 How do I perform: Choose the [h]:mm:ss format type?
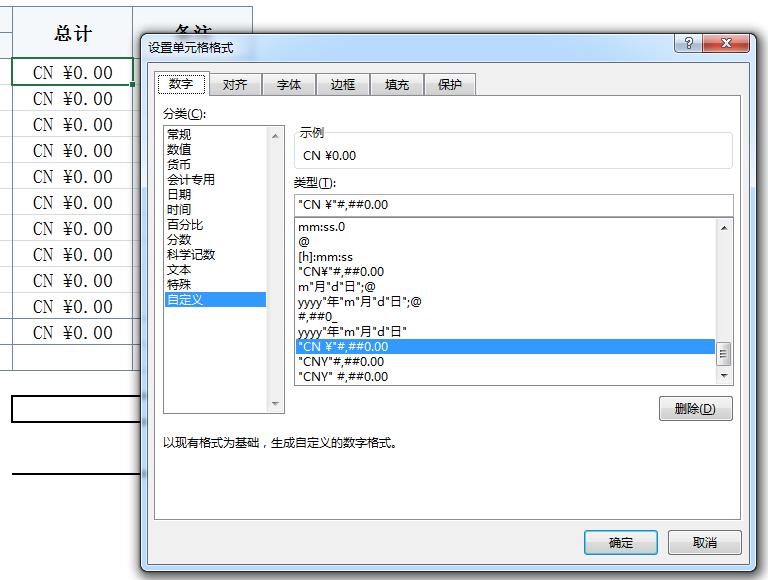coord(505,257)
